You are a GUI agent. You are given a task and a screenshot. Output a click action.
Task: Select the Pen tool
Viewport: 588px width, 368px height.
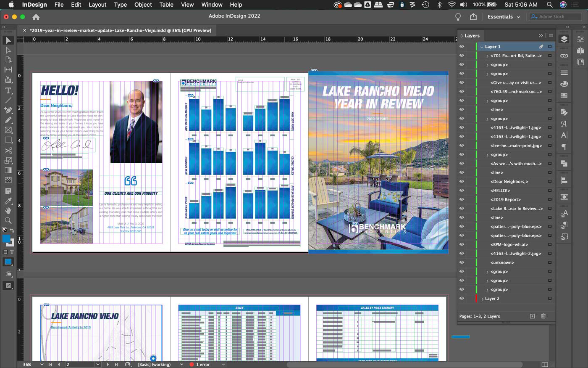(8, 110)
